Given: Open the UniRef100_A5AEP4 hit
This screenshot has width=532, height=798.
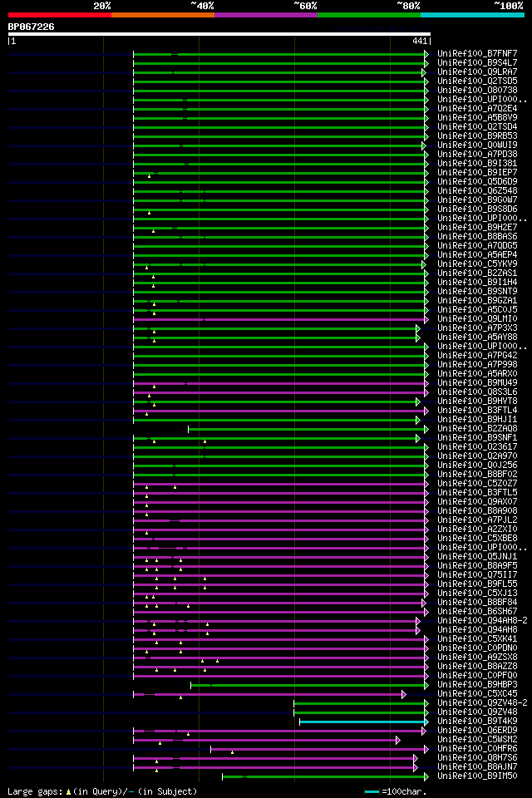Looking at the screenshot, I should tap(477, 255).
